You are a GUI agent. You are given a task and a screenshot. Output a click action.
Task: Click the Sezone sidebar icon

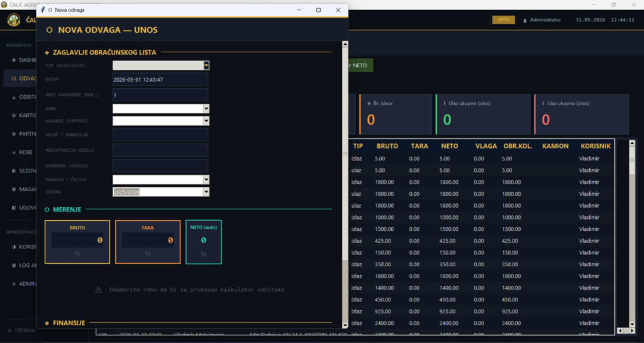click(x=14, y=171)
